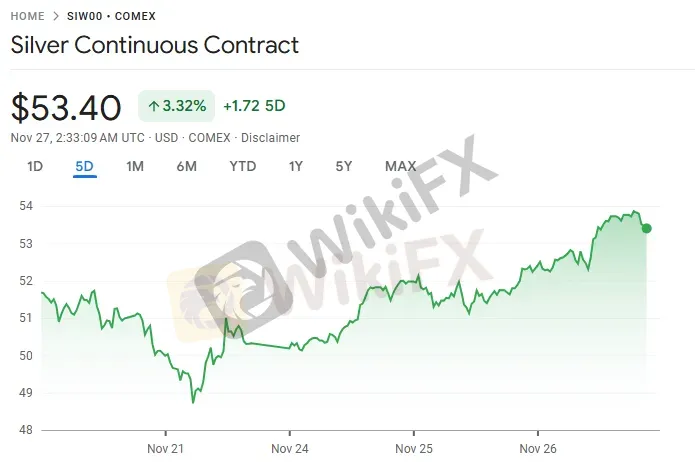Open the Disclaimer link

pos(270,137)
